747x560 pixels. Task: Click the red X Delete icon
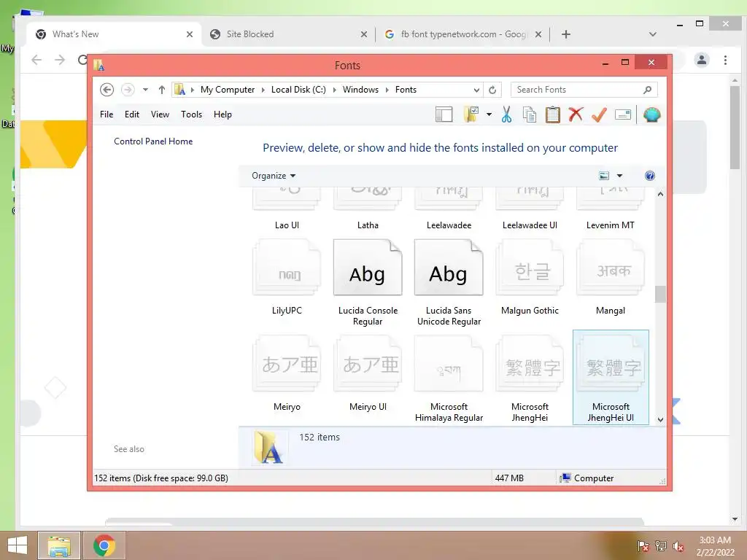point(576,114)
